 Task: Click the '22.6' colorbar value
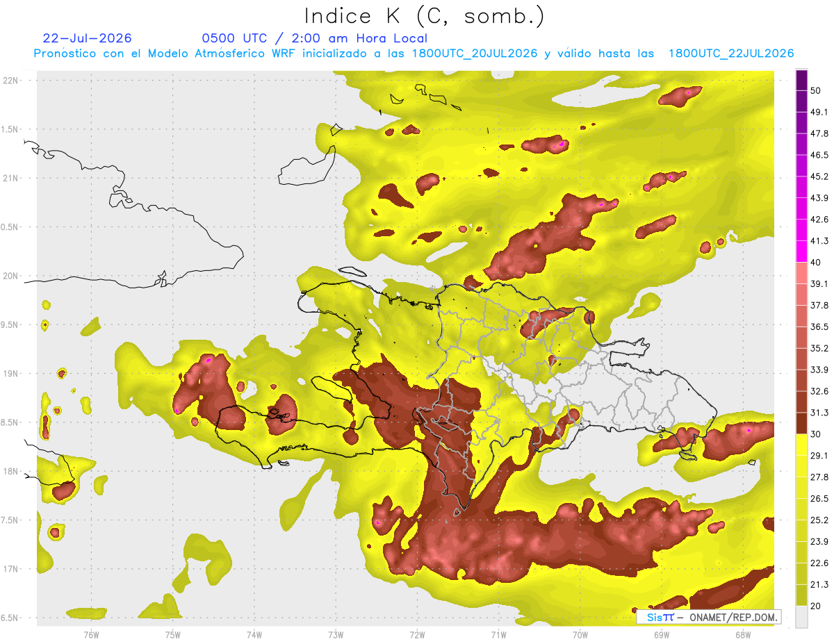click(x=819, y=563)
